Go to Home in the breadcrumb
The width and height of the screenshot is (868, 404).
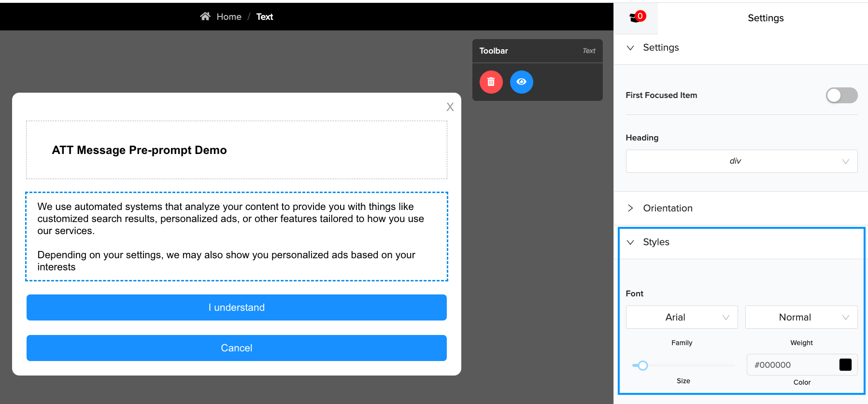pyautogui.click(x=228, y=17)
